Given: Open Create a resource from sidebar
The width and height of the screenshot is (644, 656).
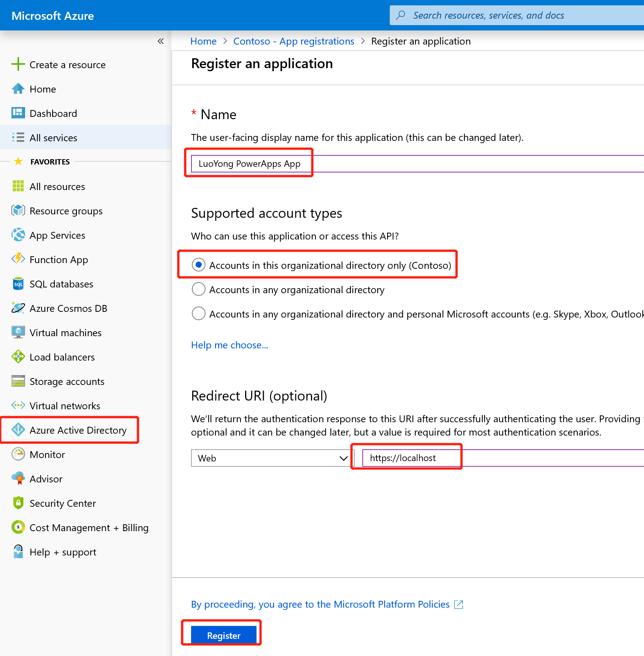Looking at the screenshot, I should 86,64.
